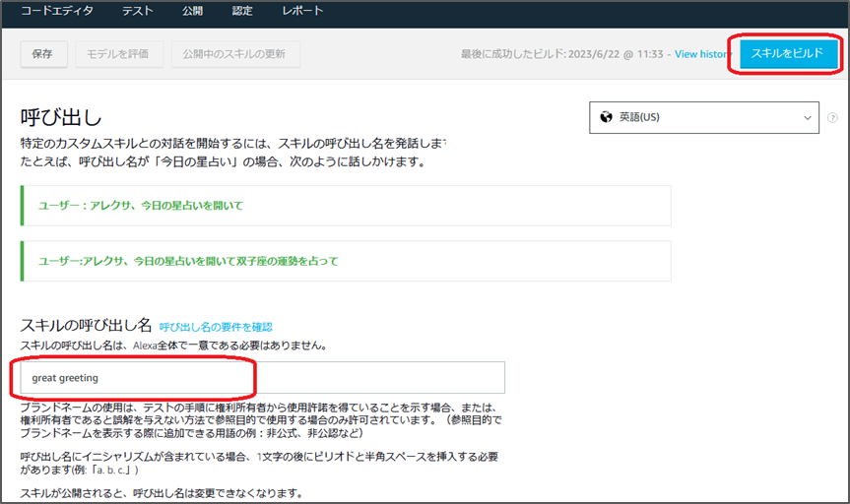
Task: Select the text スキルが公開されると、呼び出し名は変更できなくなります。
Action: [x=162, y=493]
